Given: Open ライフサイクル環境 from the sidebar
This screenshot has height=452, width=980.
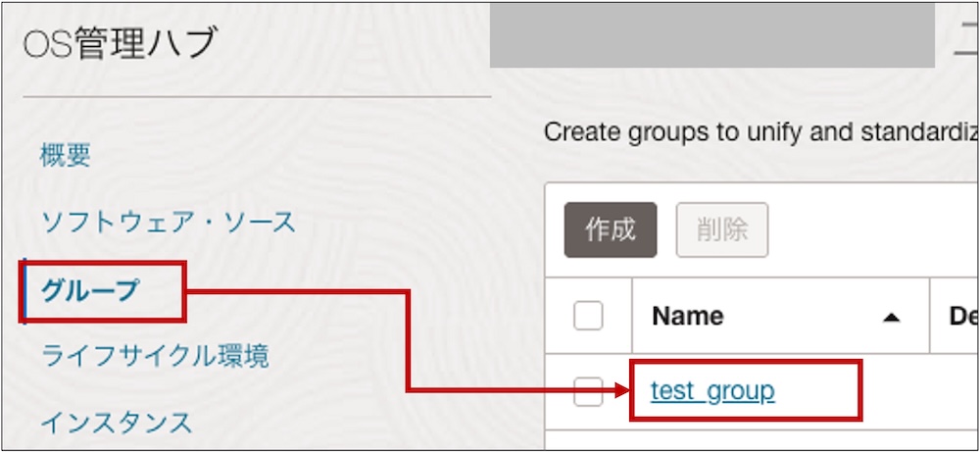Looking at the screenshot, I should tap(155, 355).
